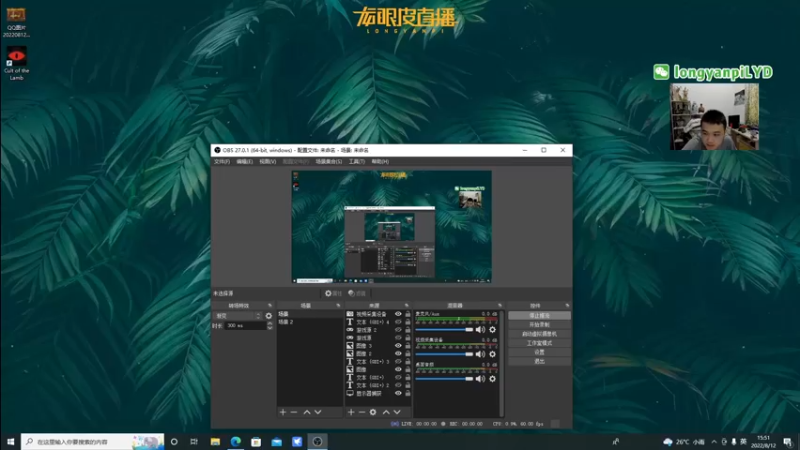Hide the 视频采集设备 source
This screenshot has width=800, height=450.
pyautogui.click(x=398, y=314)
